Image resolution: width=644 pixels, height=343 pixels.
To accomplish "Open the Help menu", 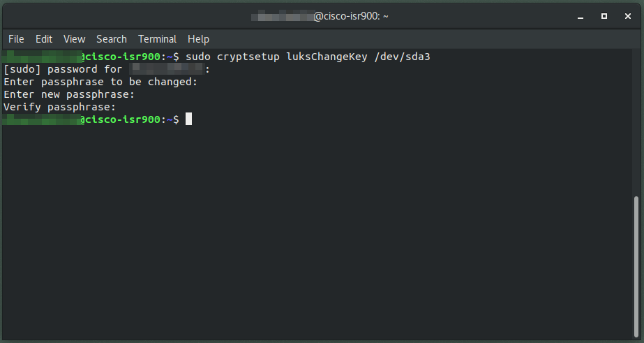I will [x=198, y=39].
